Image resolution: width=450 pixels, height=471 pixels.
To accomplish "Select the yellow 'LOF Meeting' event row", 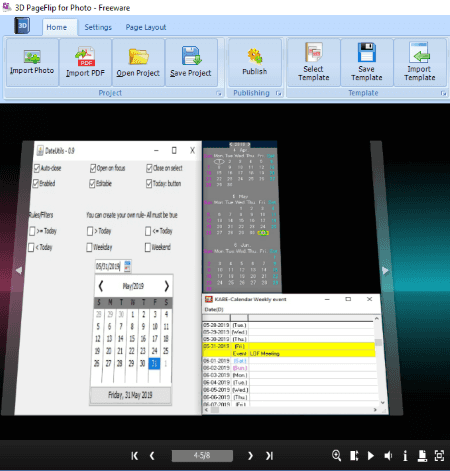I will (x=289, y=353).
